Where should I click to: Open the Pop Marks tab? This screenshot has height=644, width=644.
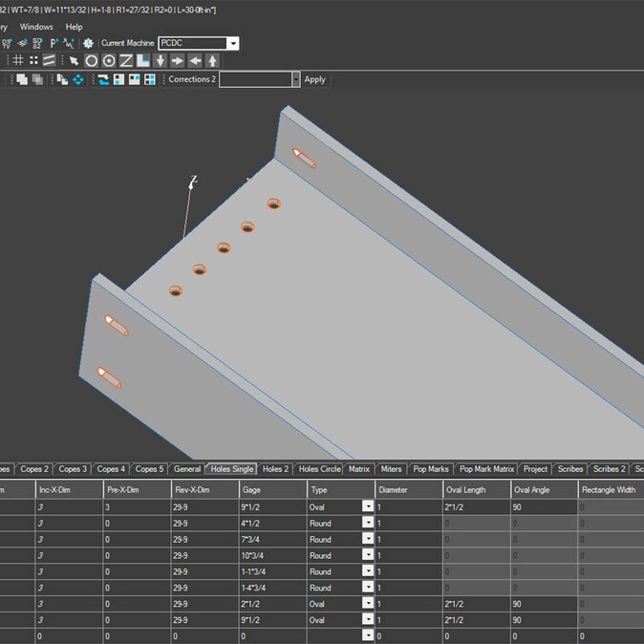(x=431, y=469)
